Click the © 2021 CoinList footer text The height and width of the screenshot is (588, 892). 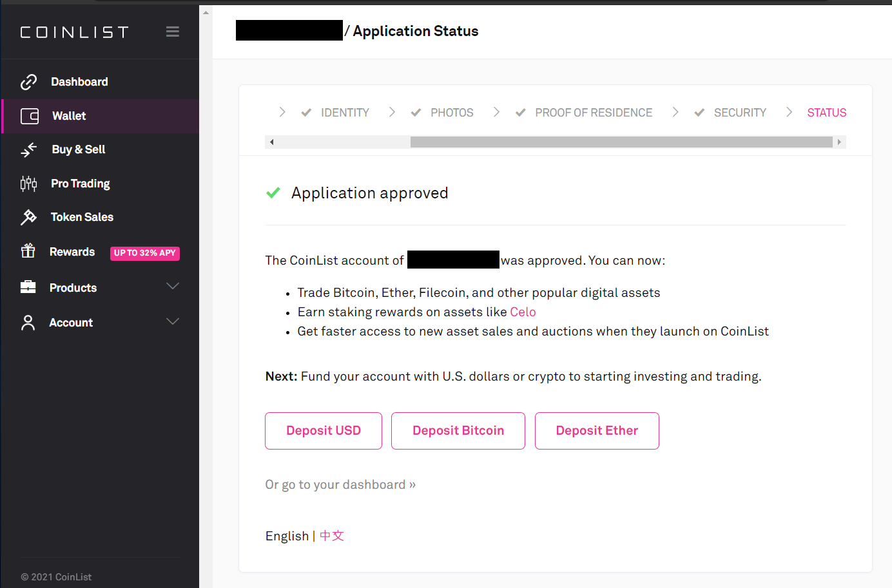[x=56, y=577]
